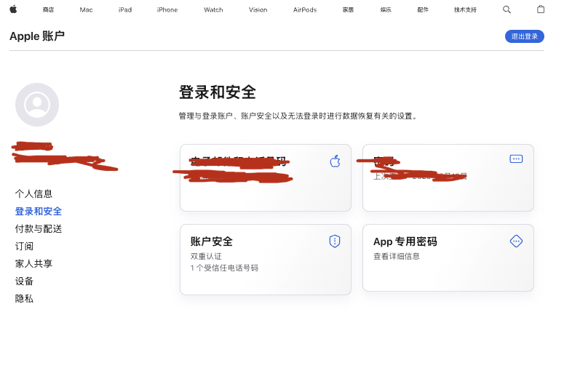Click 1 个受信任电话号码 text

coord(224,268)
